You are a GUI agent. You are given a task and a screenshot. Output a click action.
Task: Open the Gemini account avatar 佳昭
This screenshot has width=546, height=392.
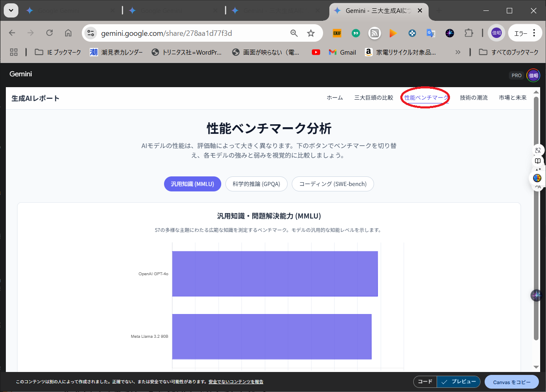[x=533, y=75]
